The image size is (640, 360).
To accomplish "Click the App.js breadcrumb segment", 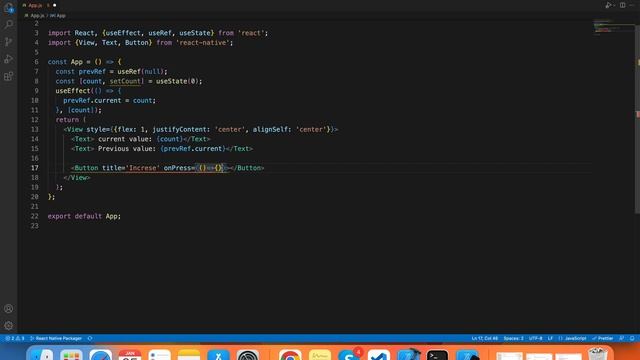I will [x=37, y=16].
